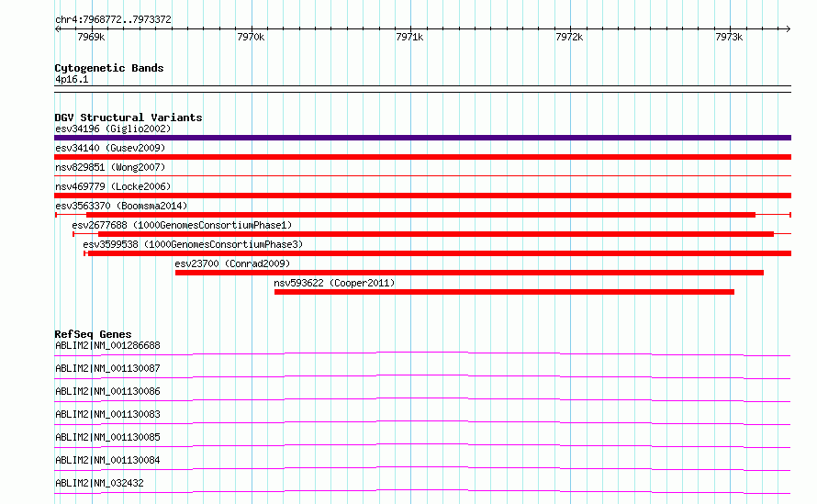This screenshot has height=504, width=817.
Task: Click the esv3599538 (1000GenomesConsortiumPhase3) label
Action: [193, 244]
